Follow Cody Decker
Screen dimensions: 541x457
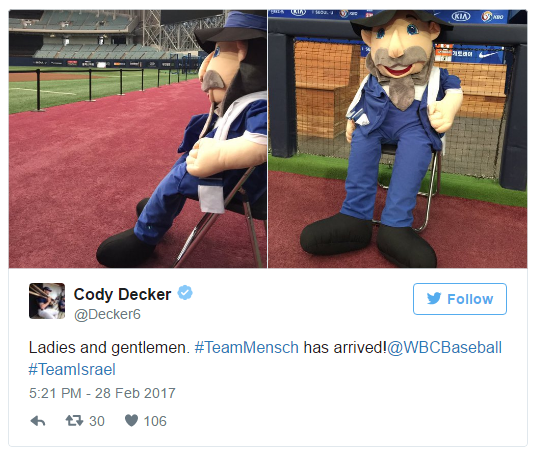tap(460, 299)
